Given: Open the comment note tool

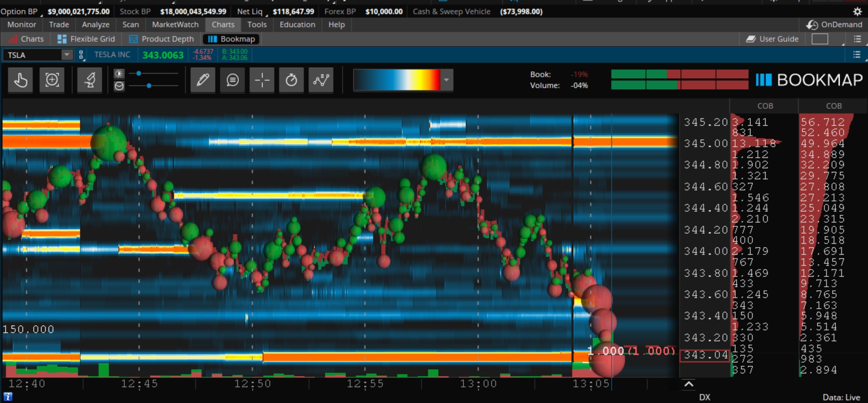Looking at the screenshot, I should tap(232, 80).
